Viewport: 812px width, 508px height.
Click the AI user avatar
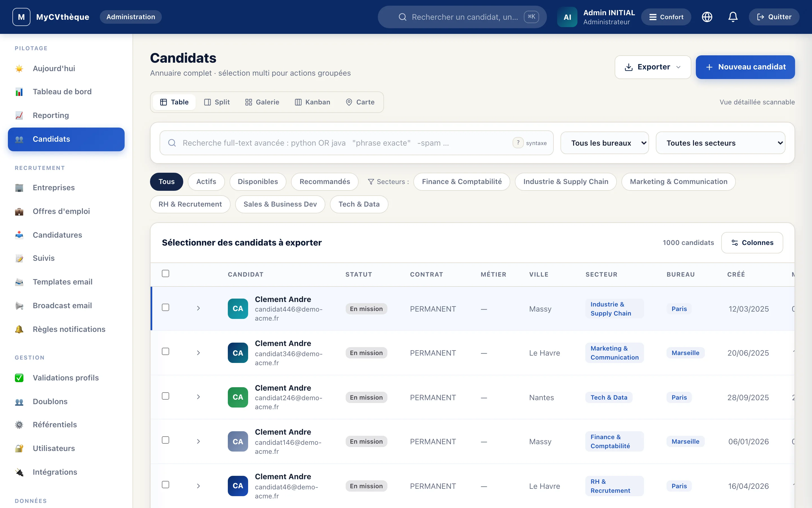point(567,17)
